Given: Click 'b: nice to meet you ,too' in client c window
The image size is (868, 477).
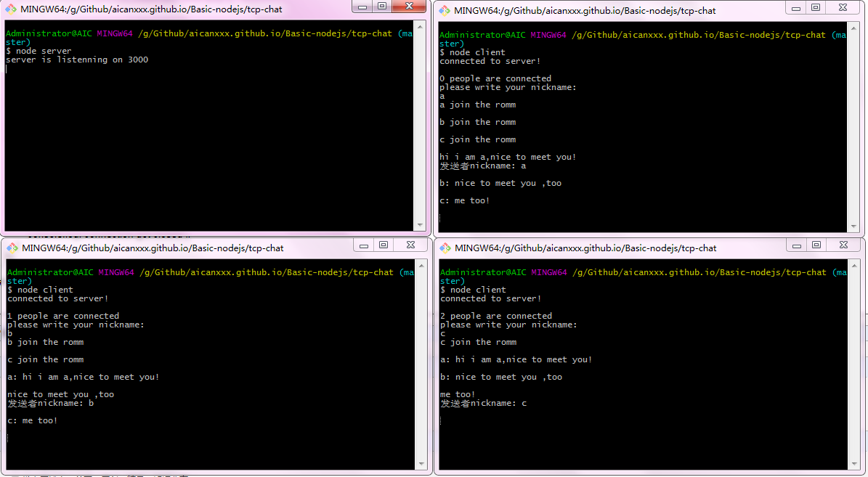Looking at the screenshot, I should (x=501, y=377).
